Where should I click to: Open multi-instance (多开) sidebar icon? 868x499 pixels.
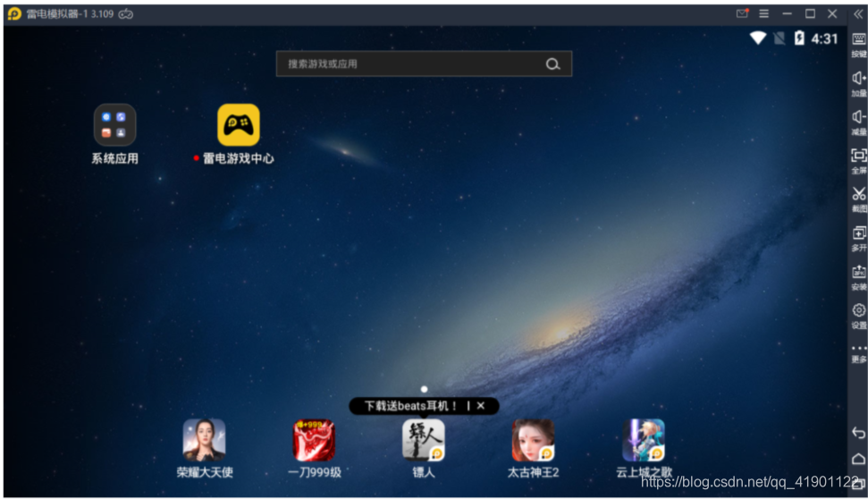coord(858,239)
